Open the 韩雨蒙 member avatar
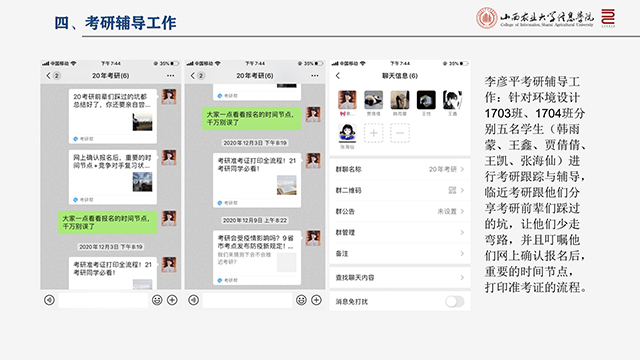The image size is (640, 360). coord(400,100)
